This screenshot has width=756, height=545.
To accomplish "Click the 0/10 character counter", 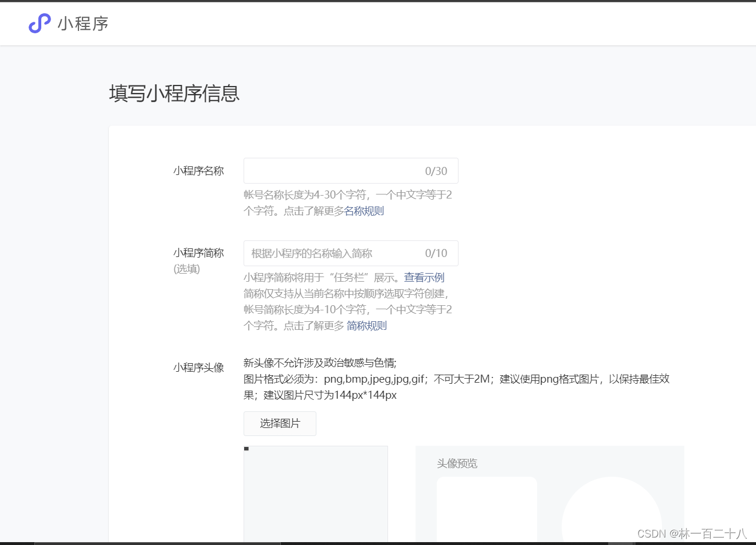I will pyautogui.click(x=438, y=253).
